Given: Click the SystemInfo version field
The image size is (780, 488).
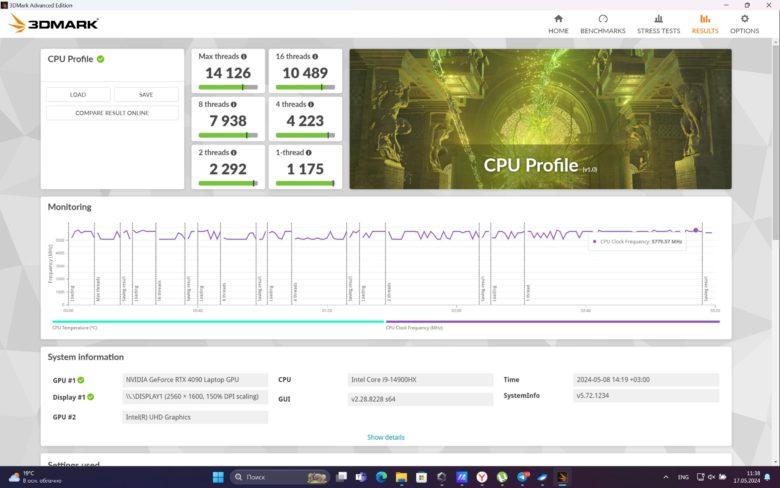Looking at the screenshot, I should coord(646,395).
